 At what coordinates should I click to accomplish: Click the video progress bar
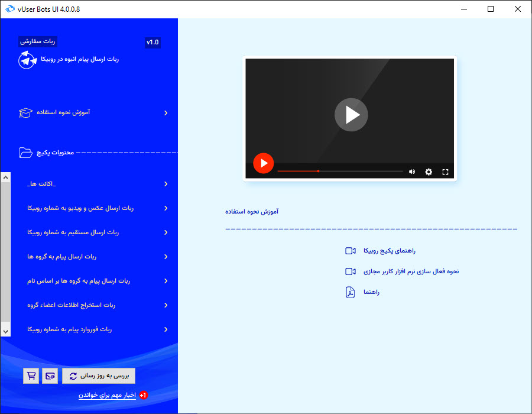click(340, 172)
